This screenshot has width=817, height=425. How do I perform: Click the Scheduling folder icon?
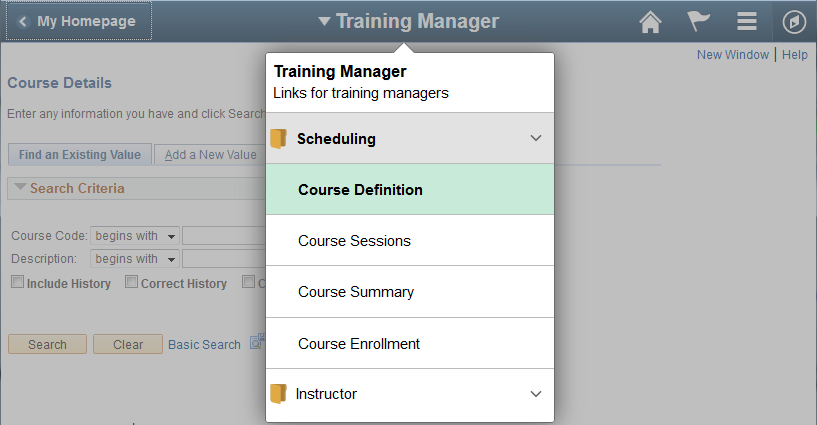point(279,139)
